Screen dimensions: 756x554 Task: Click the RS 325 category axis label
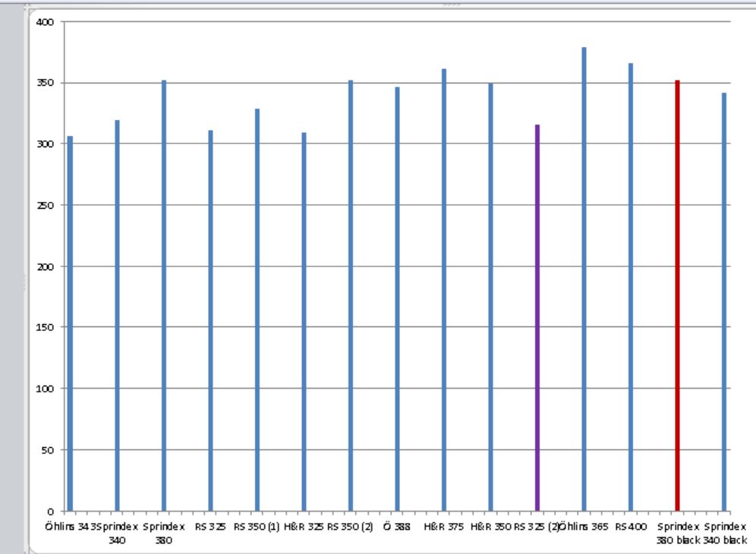209,526
